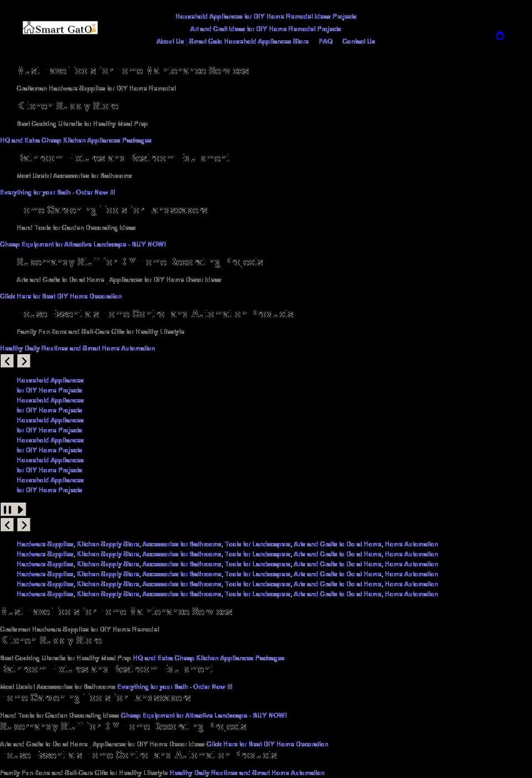The image size is (532, 778).
Task: Click previous arrow directly below pause/play button
Action: tap(7, 525)
